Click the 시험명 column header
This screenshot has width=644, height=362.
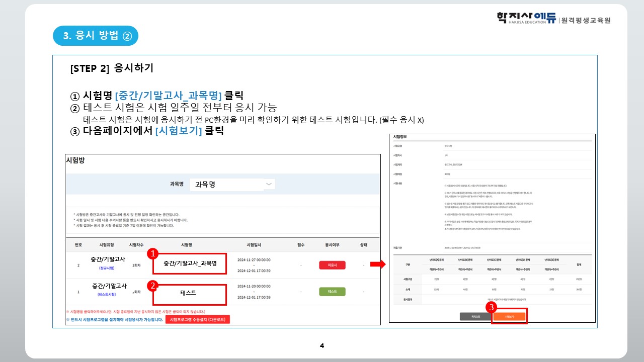187,245
